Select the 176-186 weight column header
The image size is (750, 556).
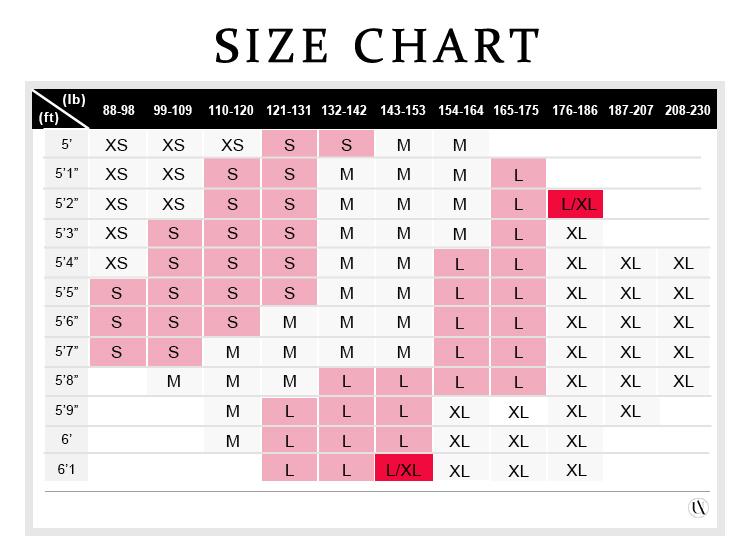point(575,110)
